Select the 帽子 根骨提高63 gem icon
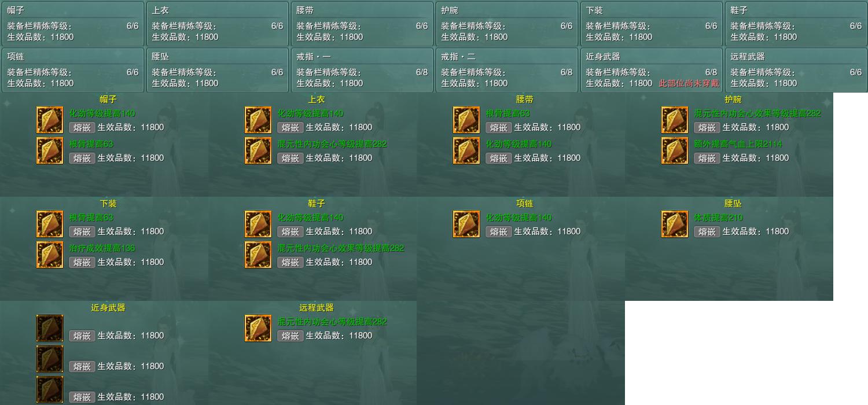Image resolution: width=868 pixels, height=405 pixels. 50,150
